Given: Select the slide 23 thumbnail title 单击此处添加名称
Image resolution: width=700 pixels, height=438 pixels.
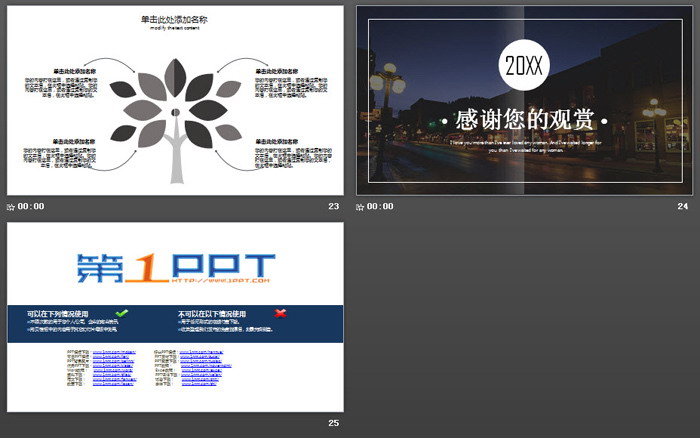Looking at the screenshot, I should tap(175, 19).
